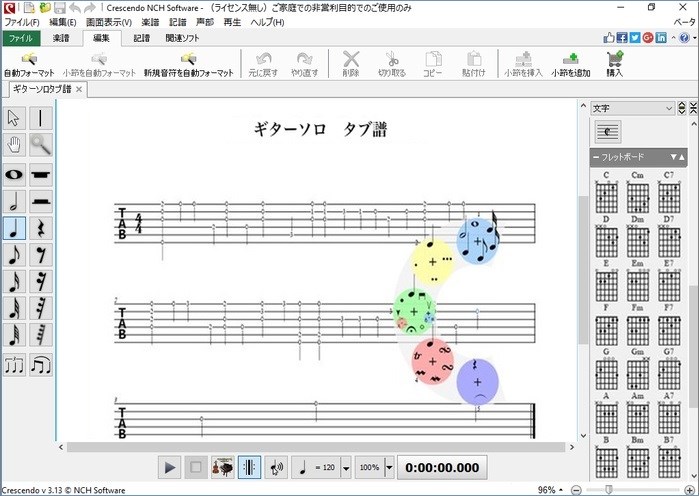Click 新規音符を自動フォーマット button

click(189, 65)
